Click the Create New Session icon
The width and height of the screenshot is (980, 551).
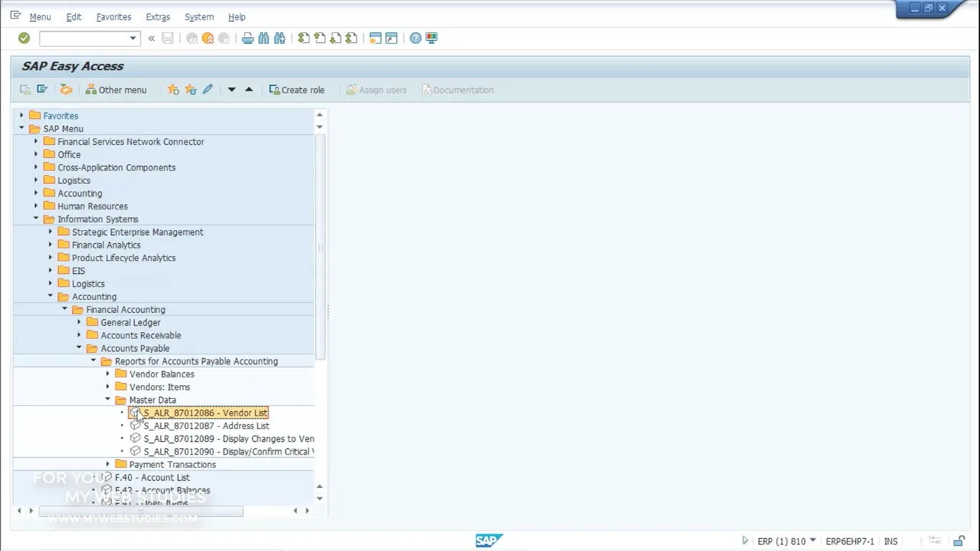click(x=375, y=38)
